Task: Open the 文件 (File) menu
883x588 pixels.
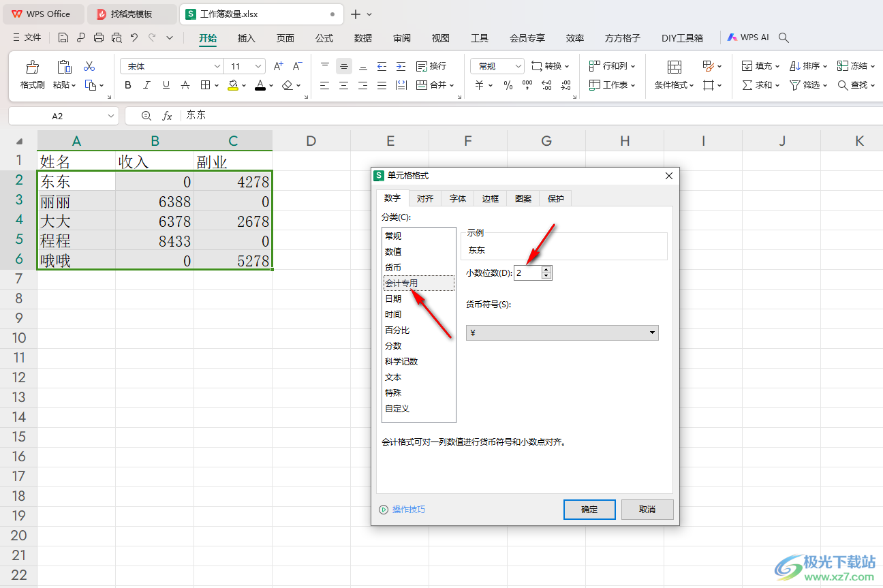Action: pos(27,38)
